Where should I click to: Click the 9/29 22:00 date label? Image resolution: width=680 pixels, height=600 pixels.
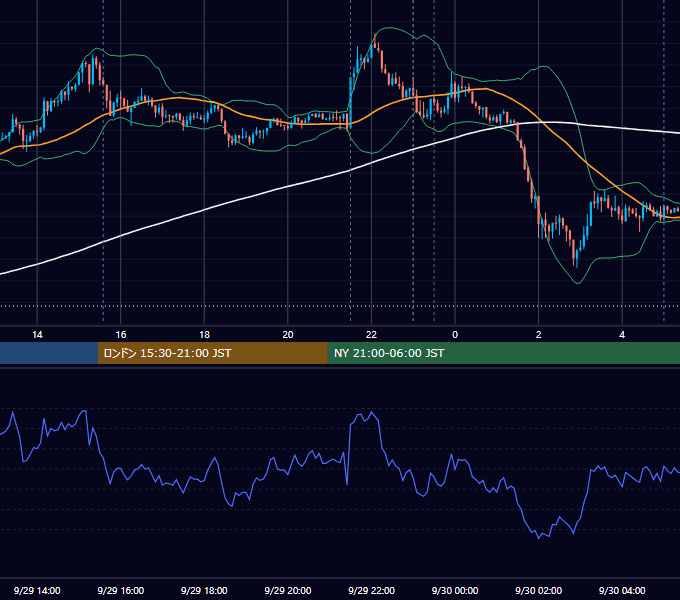pos(371,590)
